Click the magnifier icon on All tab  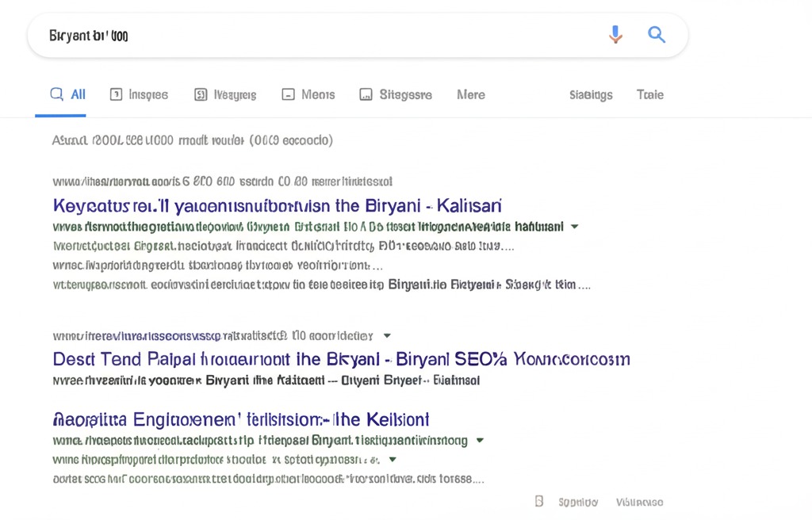57,94
